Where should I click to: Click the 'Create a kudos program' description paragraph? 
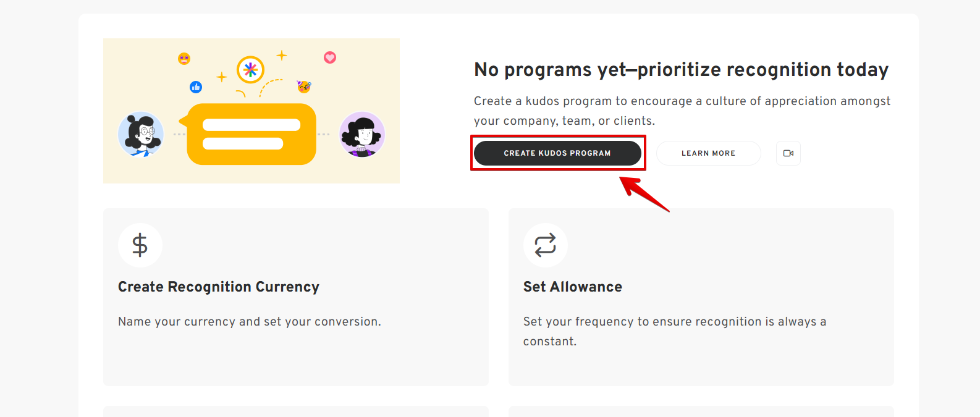(682, 111)
